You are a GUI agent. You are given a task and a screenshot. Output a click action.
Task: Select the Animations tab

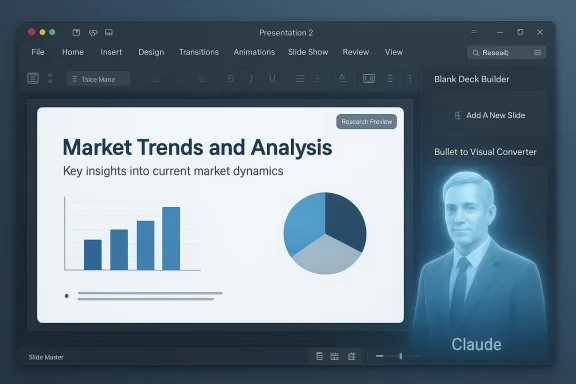[x=254, y=52]
